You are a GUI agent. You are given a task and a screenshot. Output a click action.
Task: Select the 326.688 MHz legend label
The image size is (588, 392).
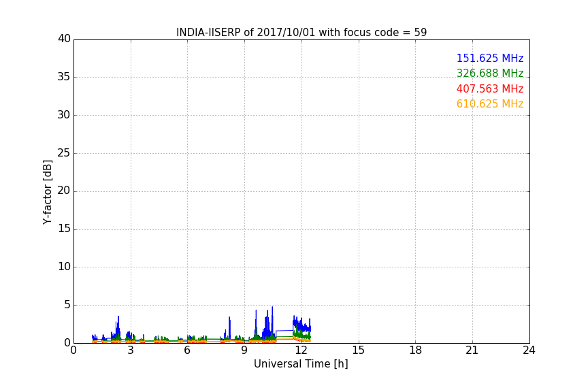490,73
